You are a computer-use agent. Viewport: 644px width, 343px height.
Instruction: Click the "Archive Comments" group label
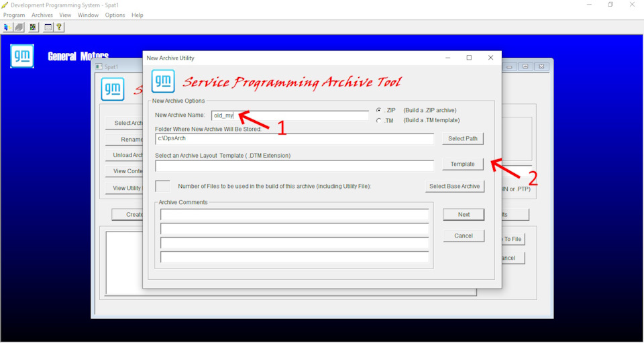pos(183,202)
